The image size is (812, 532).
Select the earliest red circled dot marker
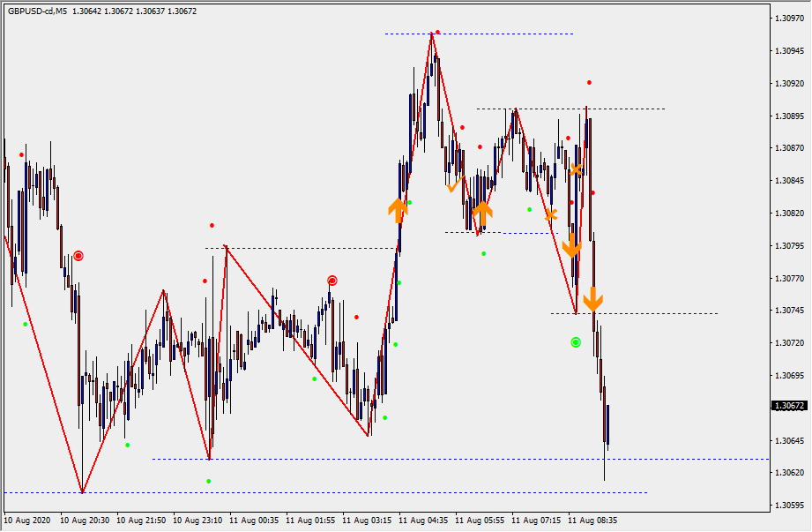(x=78, y=256)
